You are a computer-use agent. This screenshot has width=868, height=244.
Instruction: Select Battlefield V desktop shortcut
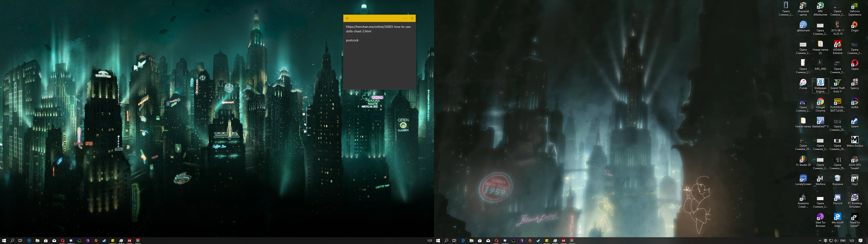821,123
